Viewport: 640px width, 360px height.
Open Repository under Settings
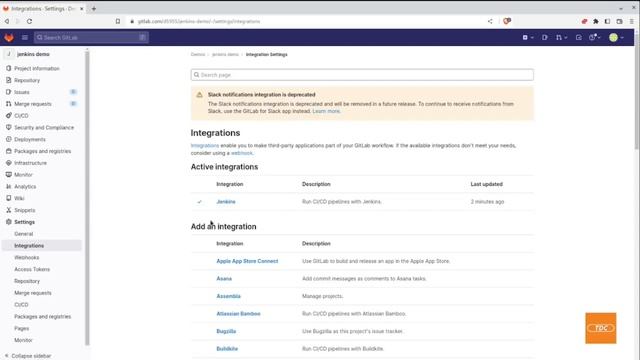coord(27,281)
